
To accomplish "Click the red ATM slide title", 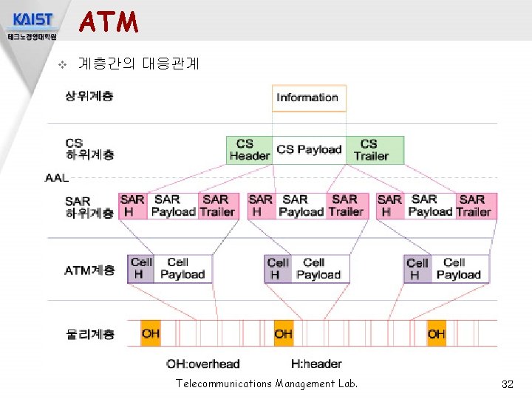I will pyautogui.click(x=109, y=21).
